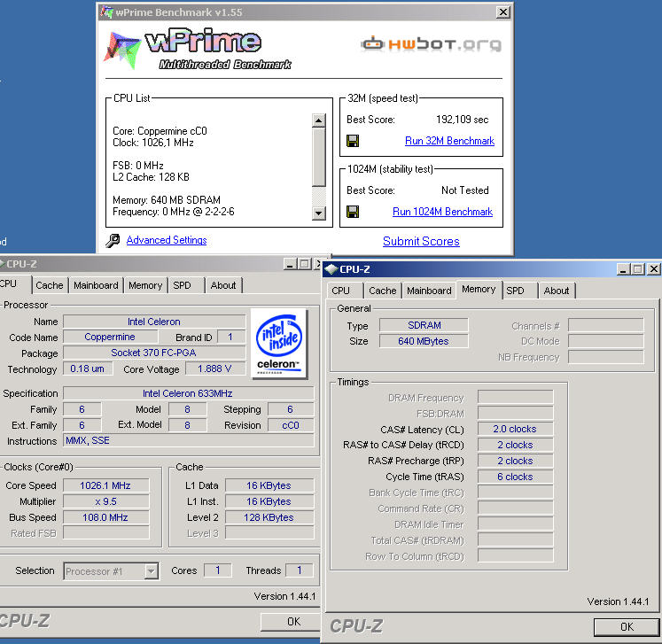
Task: Start the Run 1024M Benchmark link
Action: (x=442, y=212)
